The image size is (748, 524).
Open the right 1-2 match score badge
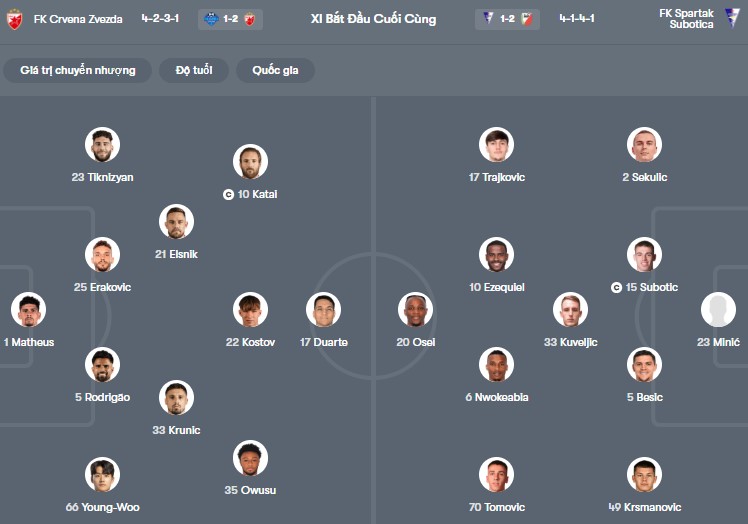[x=508, y=19]
